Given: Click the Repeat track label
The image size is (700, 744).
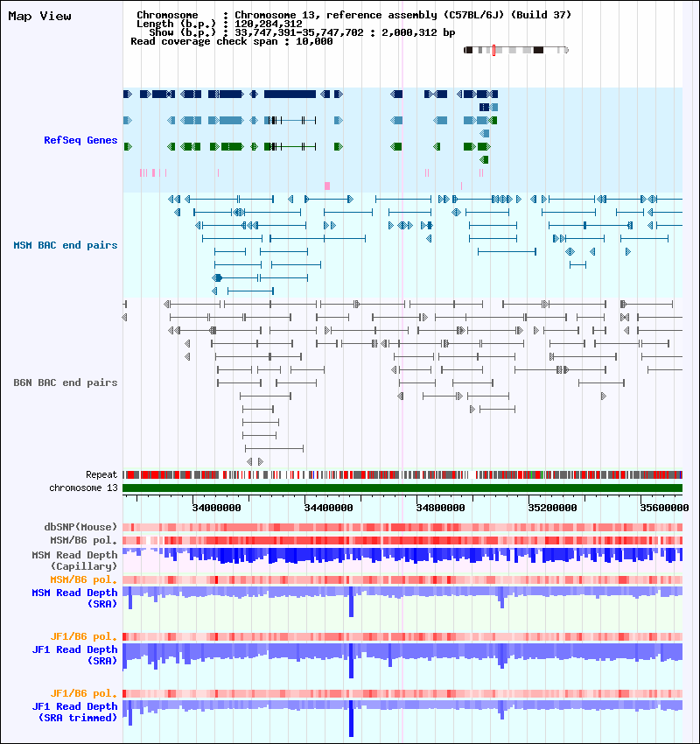Looking at the screenshot, I should point(101,474).
